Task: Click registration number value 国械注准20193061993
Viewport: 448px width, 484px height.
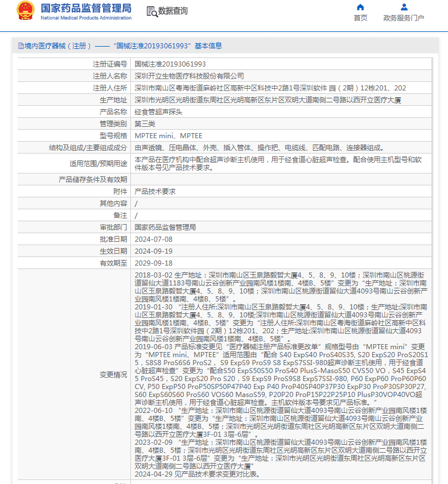Action: click(x=170, y=64)
